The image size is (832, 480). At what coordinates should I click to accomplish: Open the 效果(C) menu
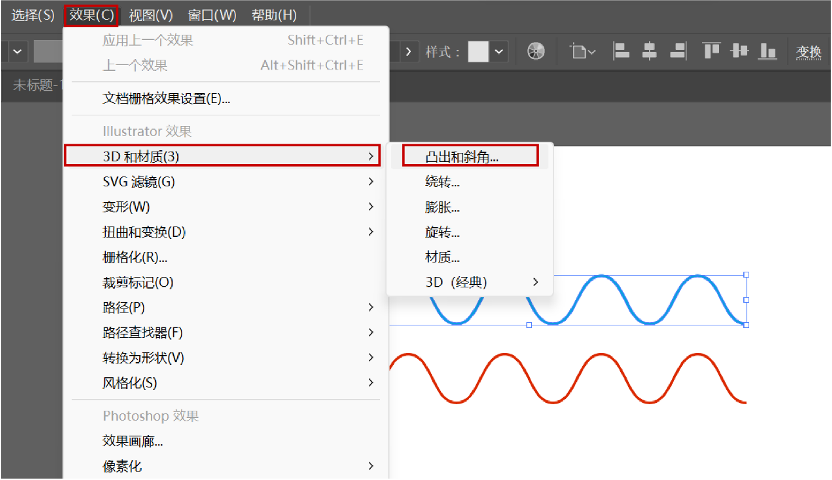coord(91,15)
